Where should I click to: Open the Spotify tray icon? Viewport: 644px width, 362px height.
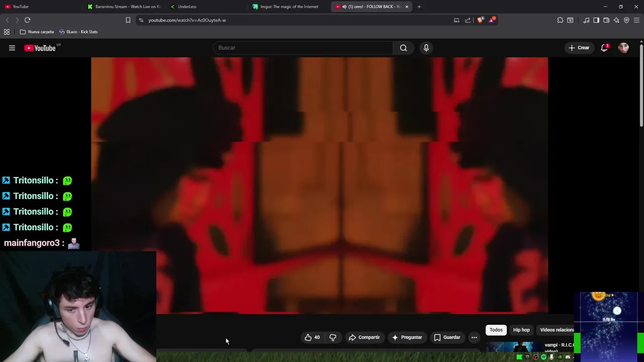coord(543,357)
